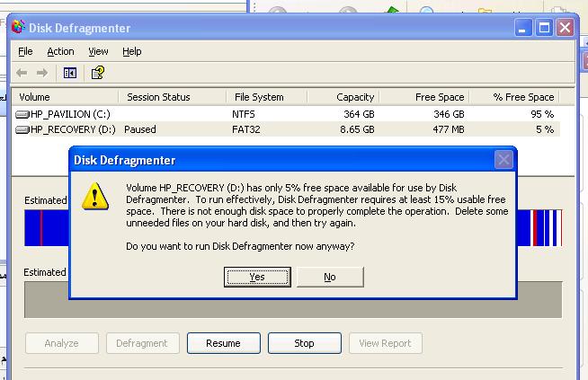Click the Stop button

point(305,343)
